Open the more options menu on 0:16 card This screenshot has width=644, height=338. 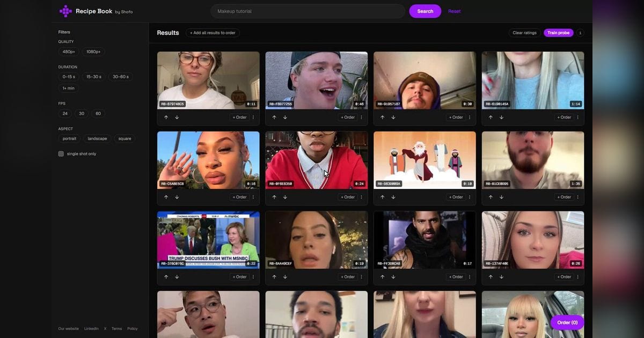click(253, 197)
